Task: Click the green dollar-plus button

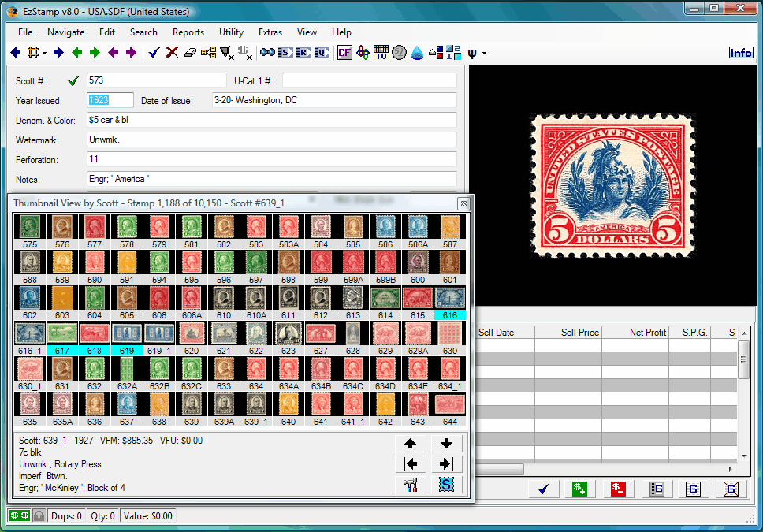Action: click(579, 489)
